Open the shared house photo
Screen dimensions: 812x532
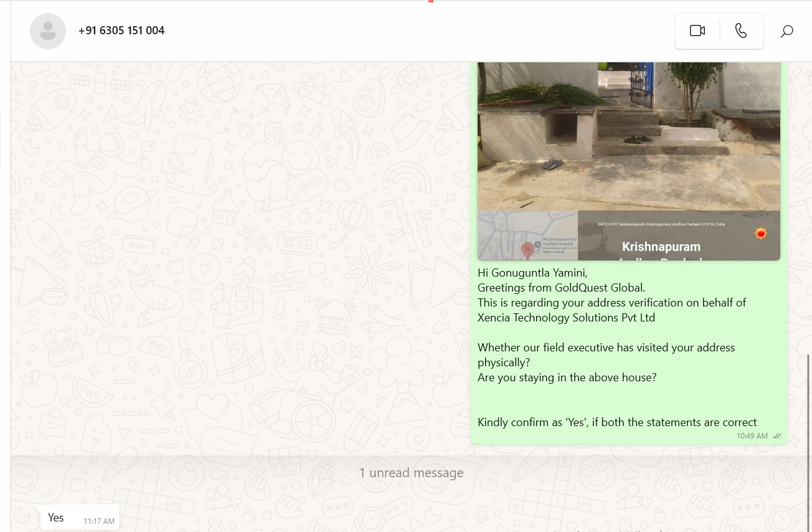tap(629, 161)
